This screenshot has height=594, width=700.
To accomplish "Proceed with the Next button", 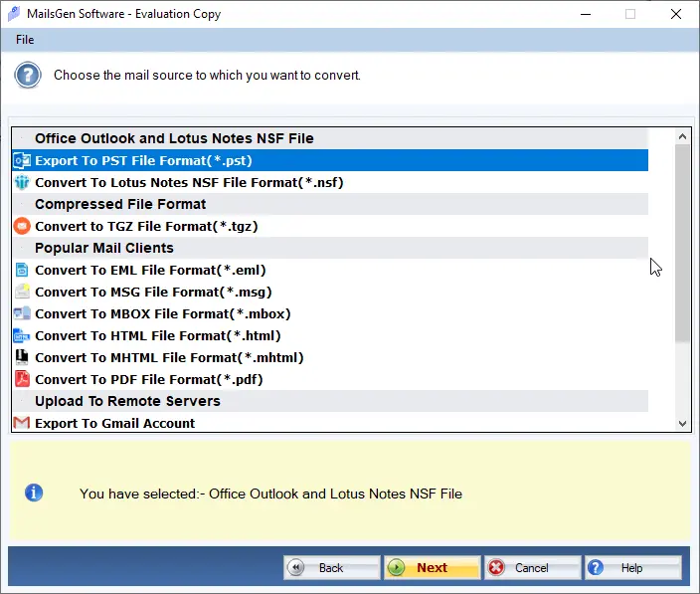I will tap(433, 568).
